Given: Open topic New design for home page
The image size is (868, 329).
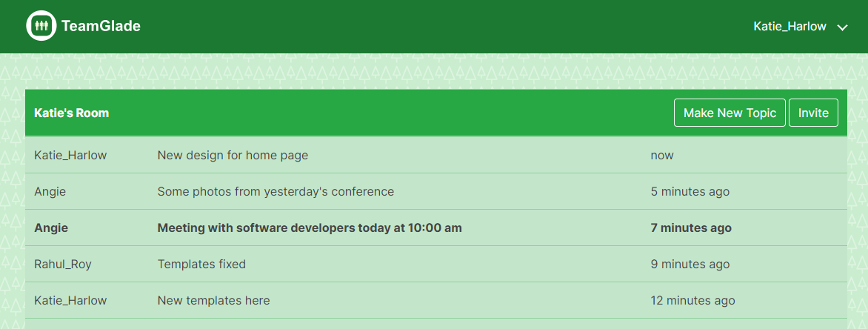Looking at the screenshot, I should point(233,156).
